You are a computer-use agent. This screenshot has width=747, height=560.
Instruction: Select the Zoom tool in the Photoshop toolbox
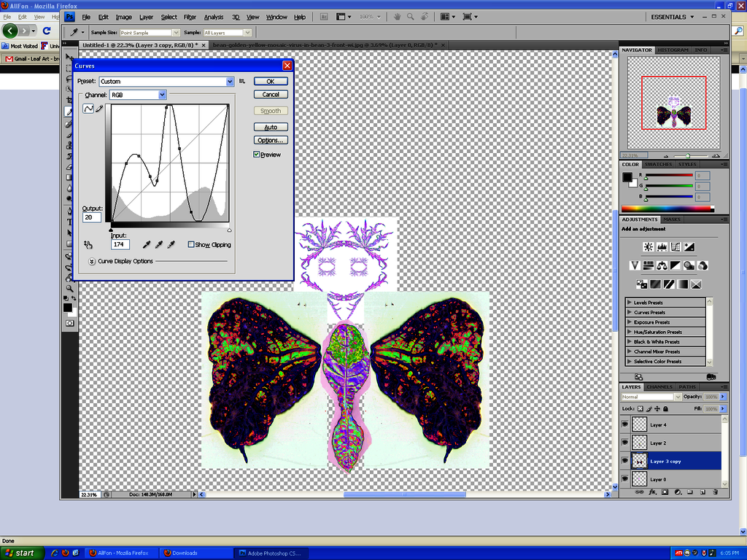point(69,289)
